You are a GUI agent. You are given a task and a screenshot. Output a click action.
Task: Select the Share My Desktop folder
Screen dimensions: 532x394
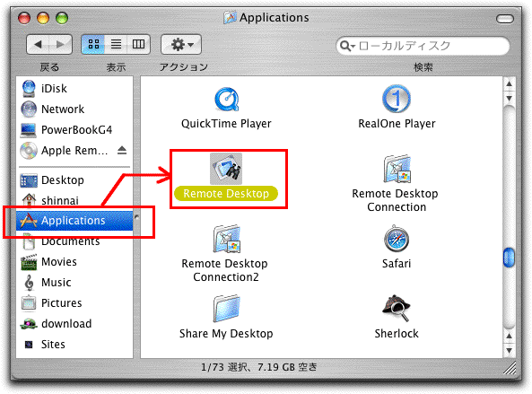(x=226, y=308)
